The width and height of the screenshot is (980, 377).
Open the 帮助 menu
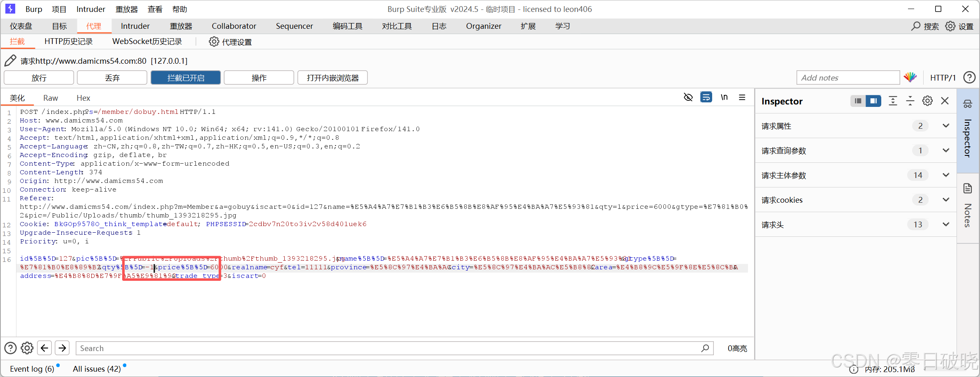pyautogui.click(x=180, y=9)
